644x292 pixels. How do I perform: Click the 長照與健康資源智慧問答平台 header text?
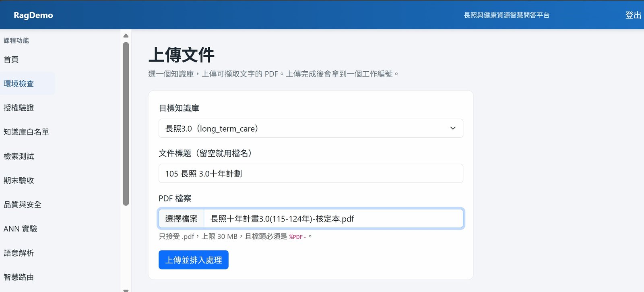point(507,15)
